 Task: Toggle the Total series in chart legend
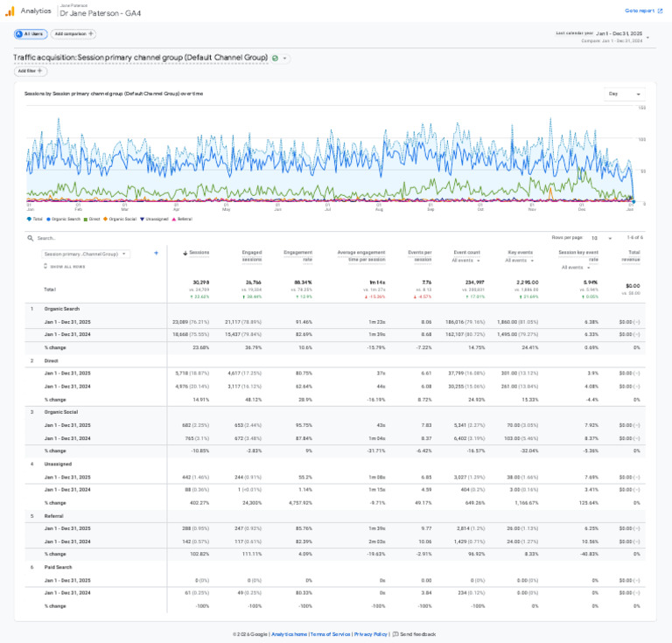35,219
